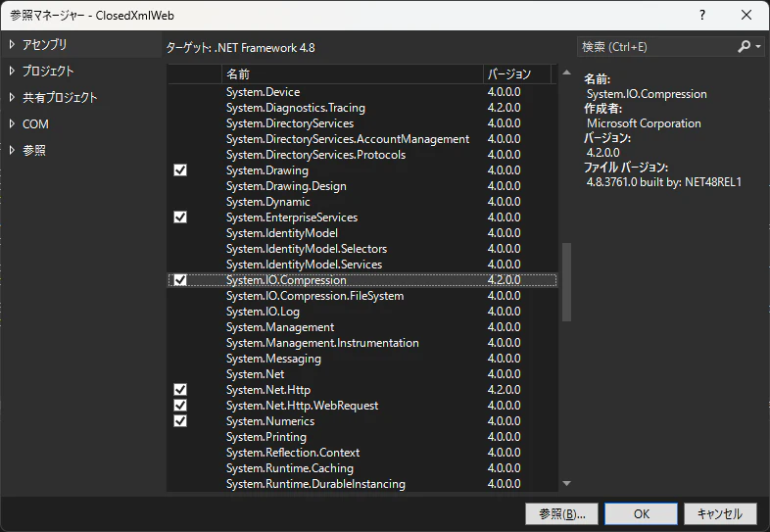770x532 pixels.
Task: Select the System.Dynamic row
Action: click(362, 202)
